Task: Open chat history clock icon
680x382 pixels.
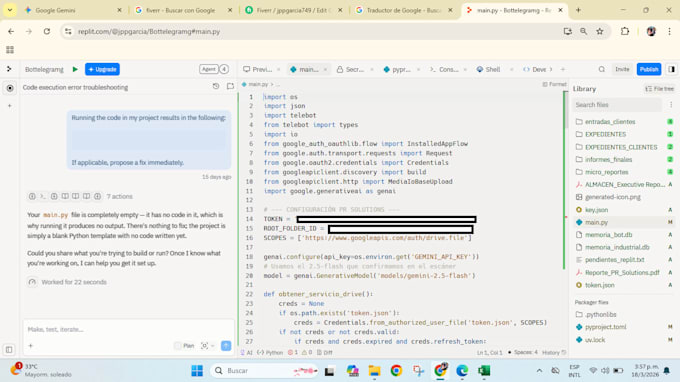Action: [216, 86]
